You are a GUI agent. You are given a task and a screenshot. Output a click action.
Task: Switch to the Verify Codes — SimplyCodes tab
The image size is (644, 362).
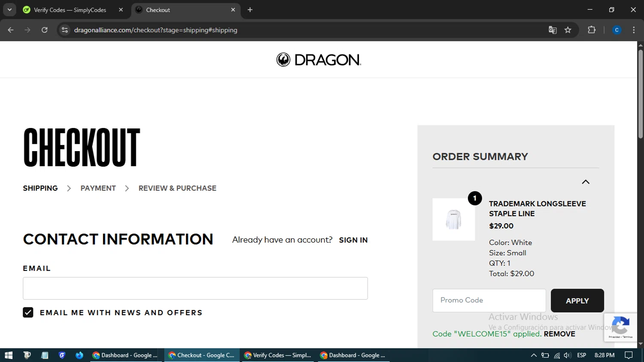pos(73,10)
